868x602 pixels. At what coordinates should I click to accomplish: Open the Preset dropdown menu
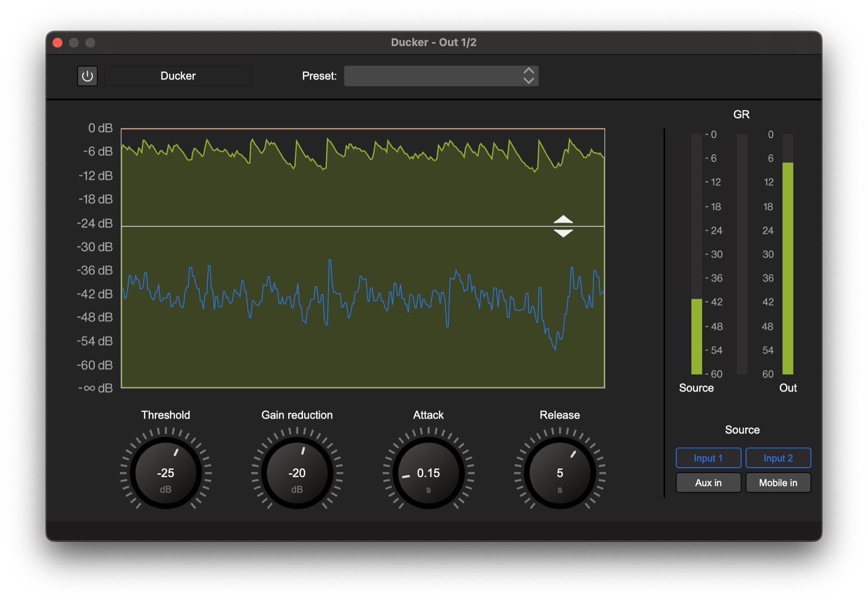click(441, 76)
